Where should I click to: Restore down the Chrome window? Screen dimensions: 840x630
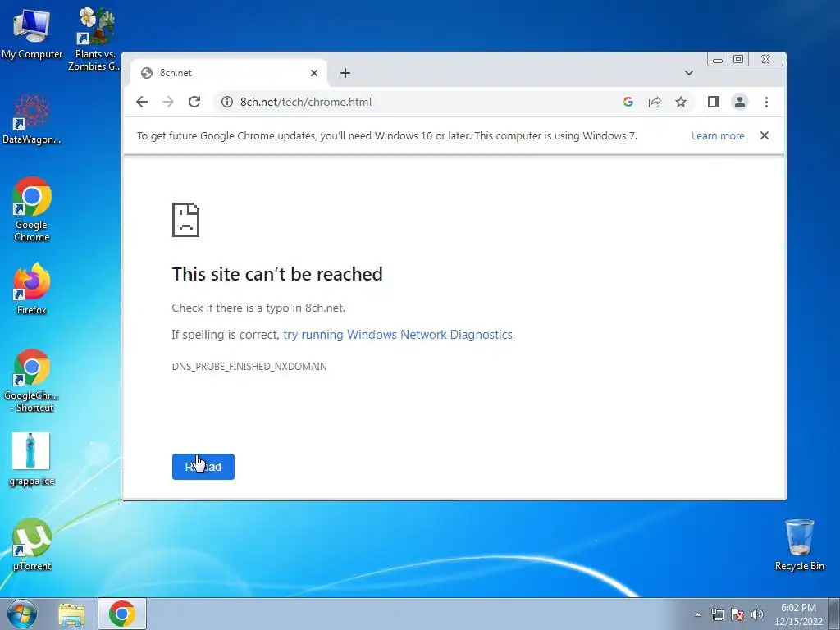coord(738,59)
